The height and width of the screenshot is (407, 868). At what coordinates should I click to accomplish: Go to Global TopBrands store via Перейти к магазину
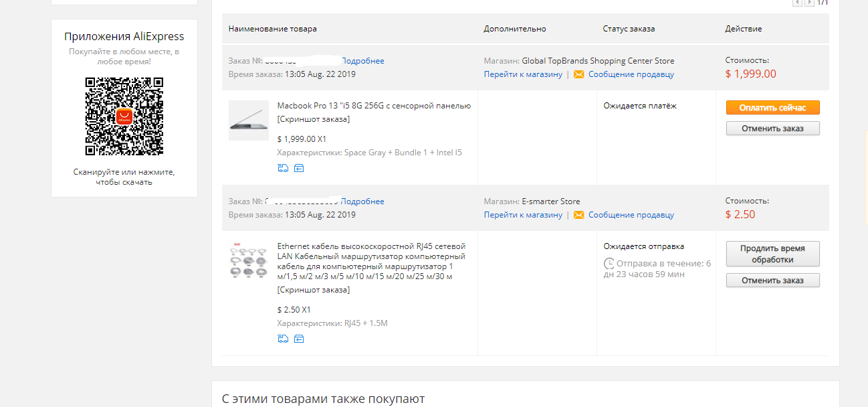(x=523, y=74)
